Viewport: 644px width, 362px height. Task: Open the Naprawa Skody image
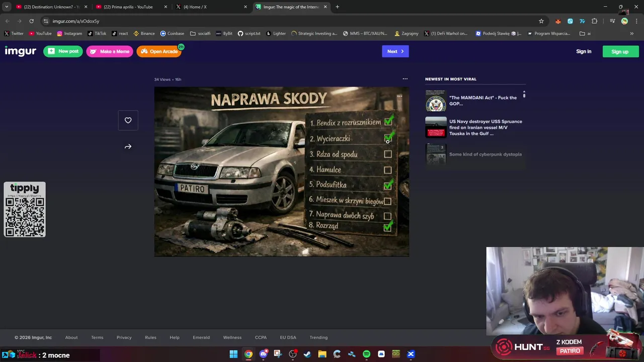(x=281, y=171)
